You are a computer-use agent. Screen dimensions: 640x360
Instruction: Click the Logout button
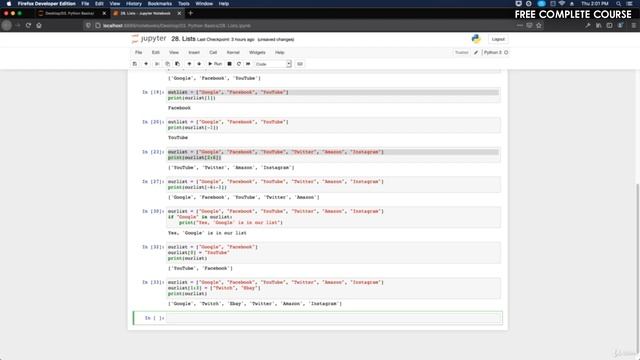[x=498, y=39]
